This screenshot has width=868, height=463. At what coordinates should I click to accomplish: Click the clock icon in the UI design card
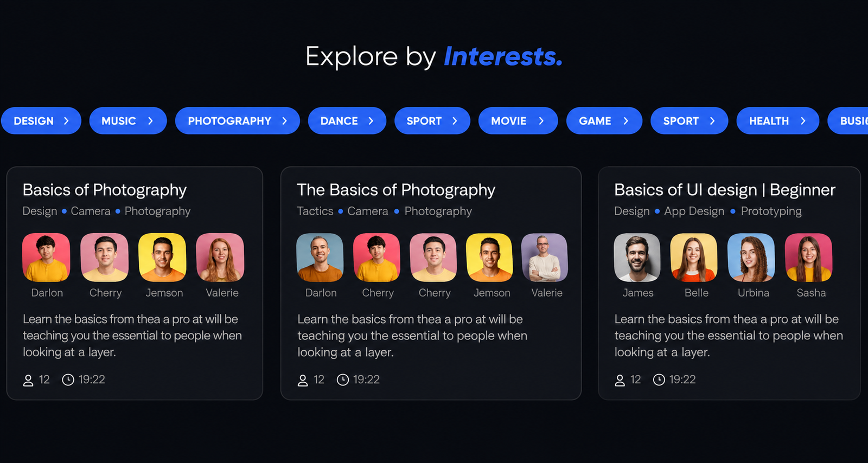click(x=659, y=380)
